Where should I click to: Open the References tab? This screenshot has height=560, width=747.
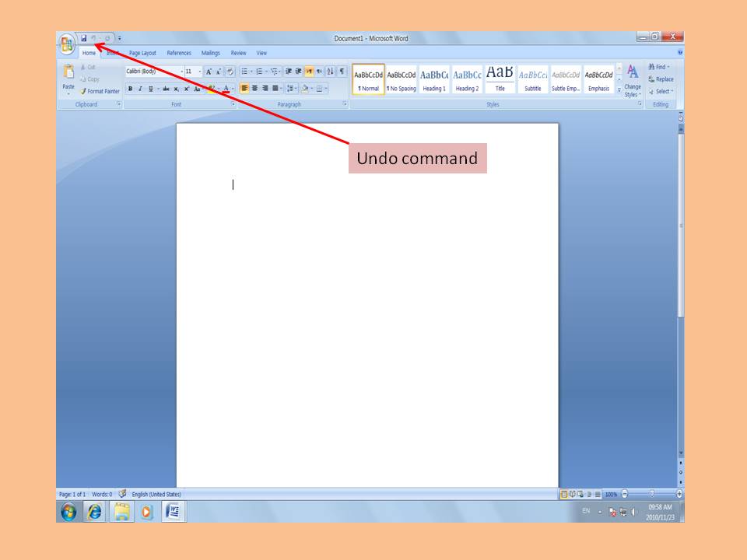coord(179,53)
